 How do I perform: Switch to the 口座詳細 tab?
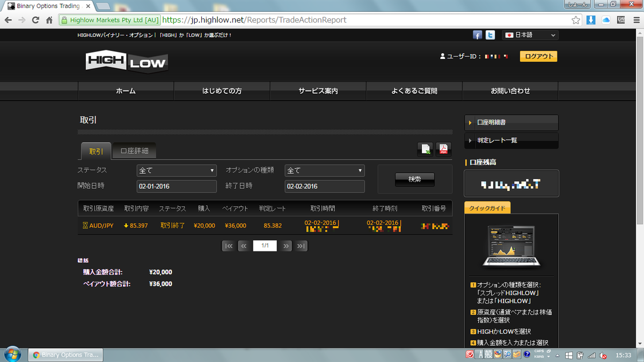134,151
